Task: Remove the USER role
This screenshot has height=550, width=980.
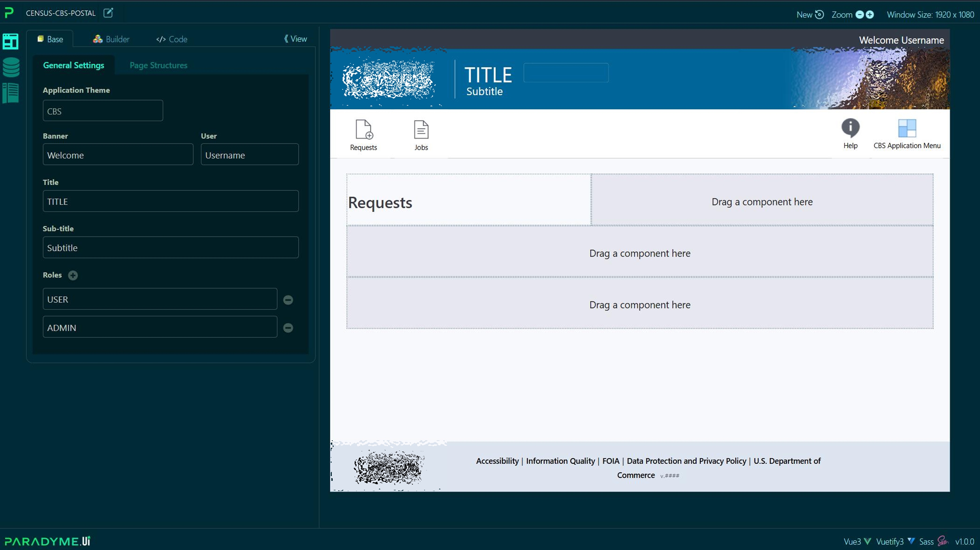Action: pos(288,300)
